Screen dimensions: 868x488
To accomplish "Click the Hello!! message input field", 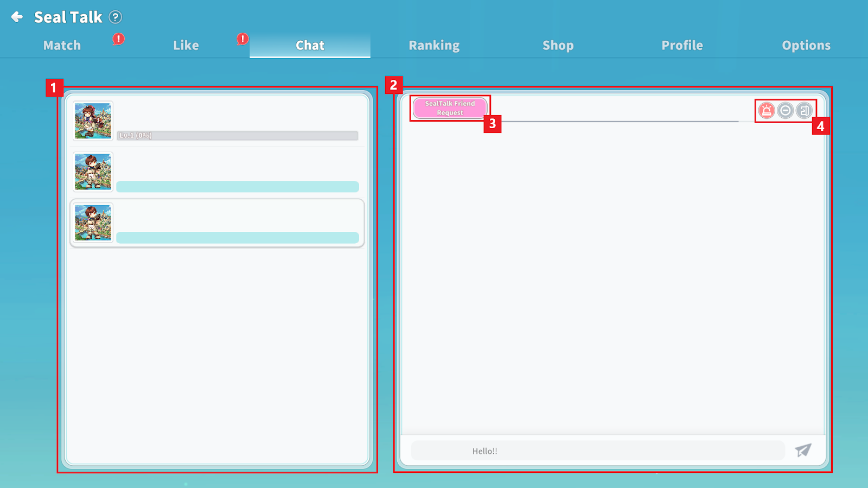I will click(597, 451).
